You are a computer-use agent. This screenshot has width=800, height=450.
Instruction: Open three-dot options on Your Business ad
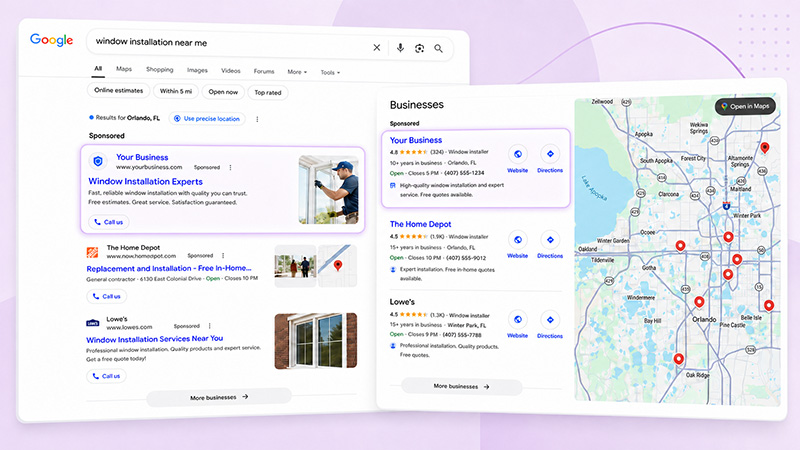pos(231,167)
